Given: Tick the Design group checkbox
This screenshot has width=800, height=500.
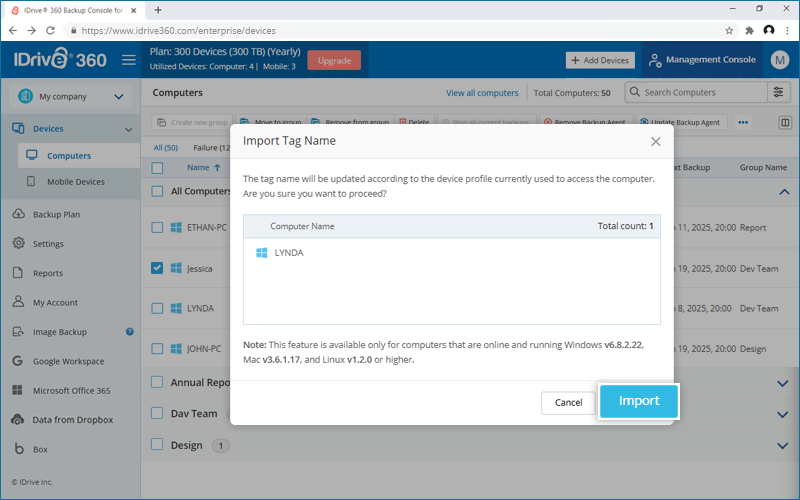Looking at the screenshot, I should (157, 444).
